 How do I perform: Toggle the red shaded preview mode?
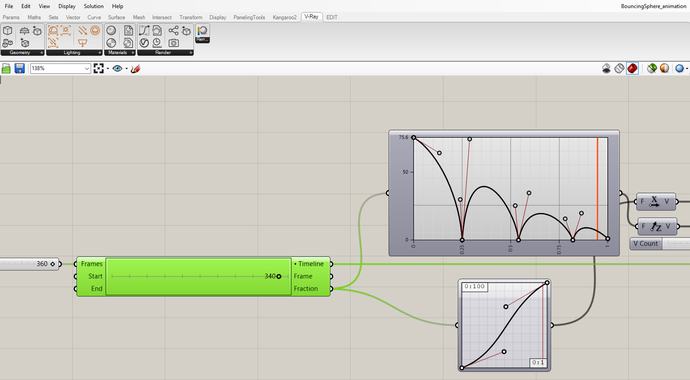[x=632, y=69]
